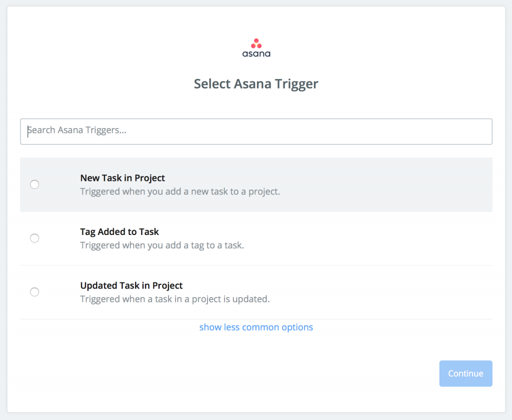Select the Updated Task in Project radio button

[x=34, y=292]
